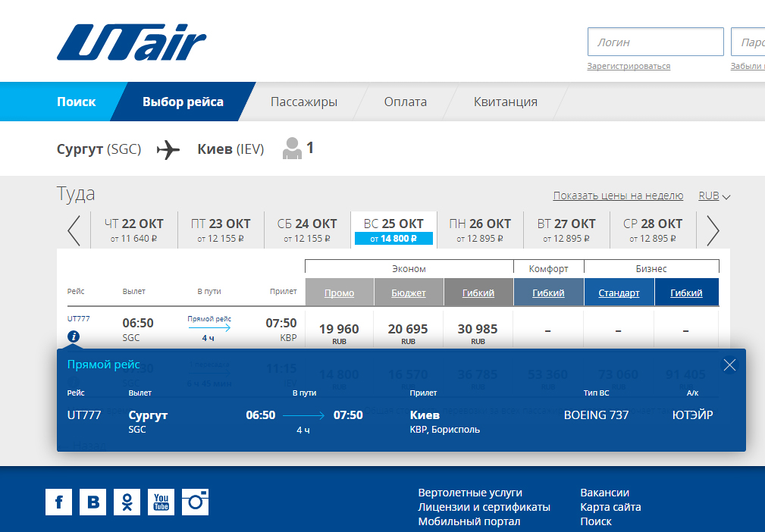Open Вакансии footer link
765x532 pixels.
coord(604,493)
